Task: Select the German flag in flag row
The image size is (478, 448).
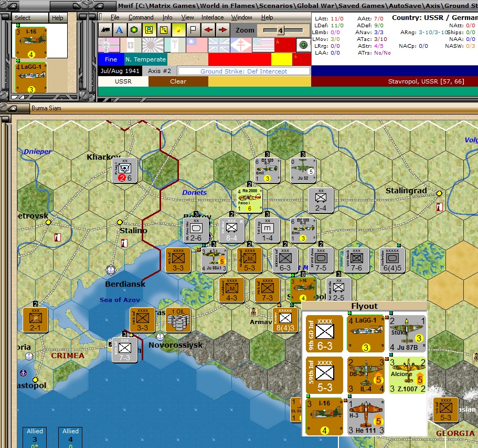Action: pyautogui.click(x=109, y=45)
